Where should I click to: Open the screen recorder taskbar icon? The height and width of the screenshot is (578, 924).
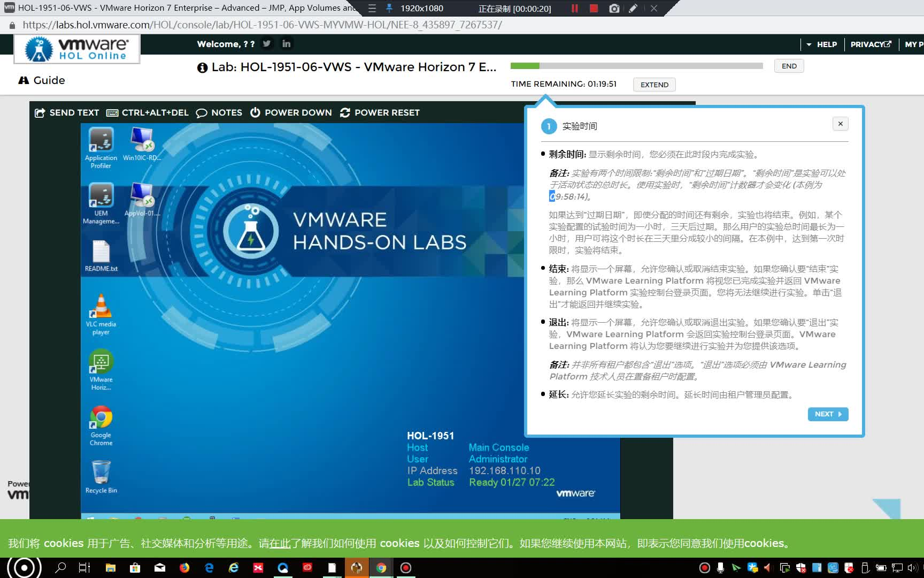click(406, 567)
